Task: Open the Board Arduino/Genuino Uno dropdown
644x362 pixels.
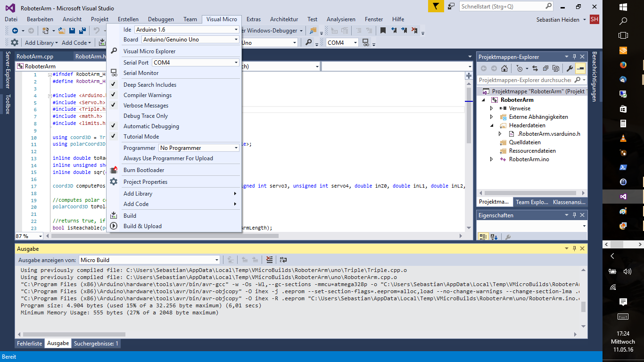Action: click(x=190, y=40)
